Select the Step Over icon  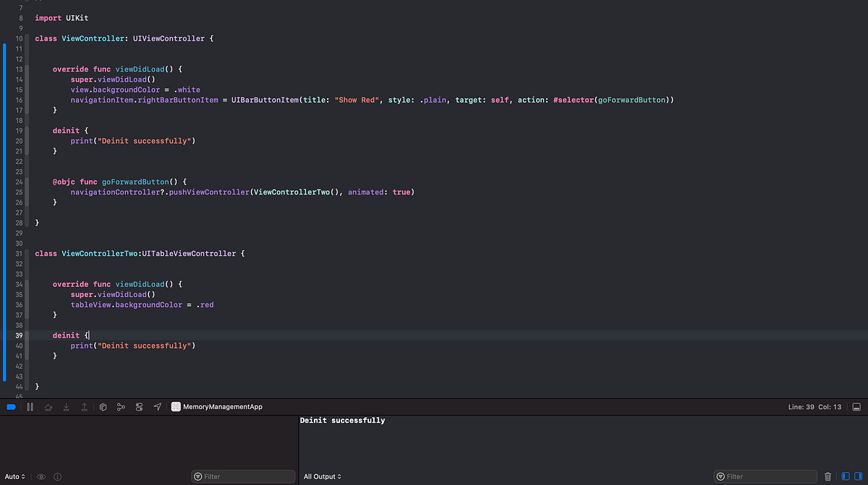point(48,406)
